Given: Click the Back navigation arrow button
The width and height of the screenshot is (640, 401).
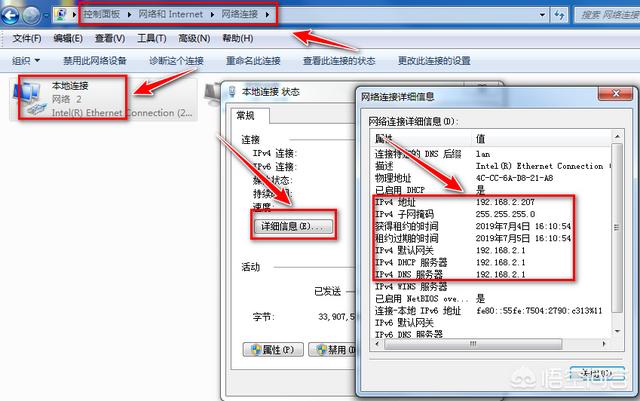Looking at the screenshot, I should pyautogui.click(x=13, y=14).
